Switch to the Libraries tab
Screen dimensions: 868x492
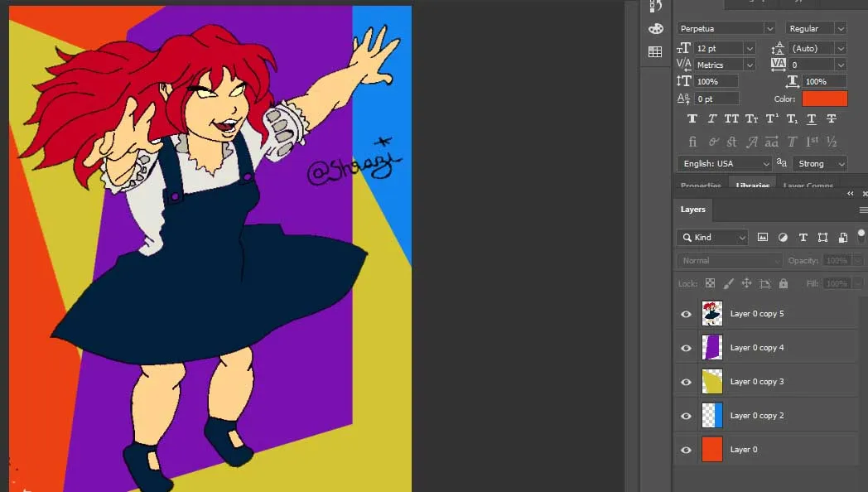[753, 186]
